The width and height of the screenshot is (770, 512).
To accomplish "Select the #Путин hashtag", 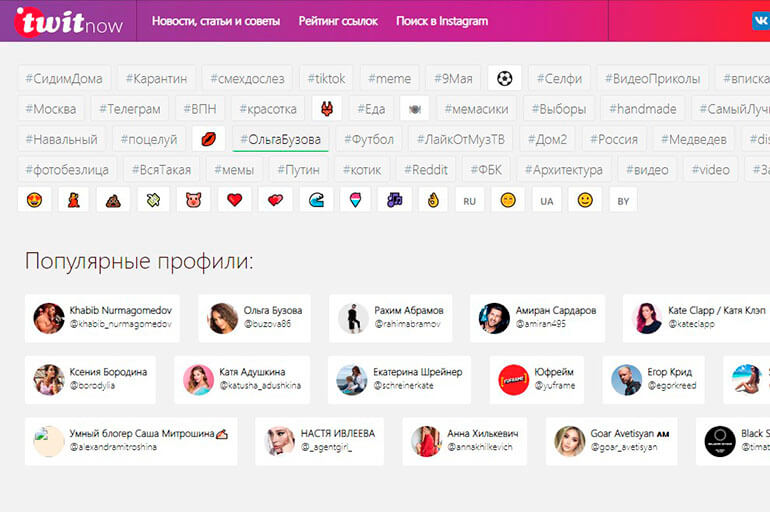I will click(298, 170).
